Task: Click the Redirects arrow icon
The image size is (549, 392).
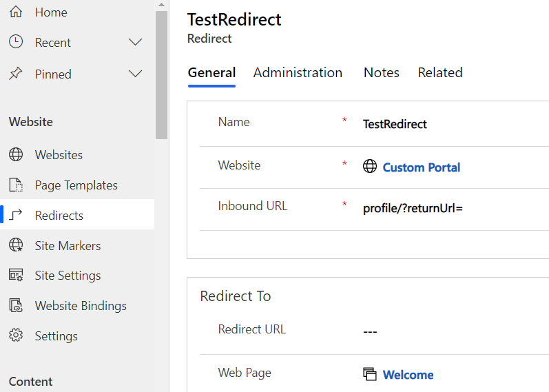Action: [16, 215]
